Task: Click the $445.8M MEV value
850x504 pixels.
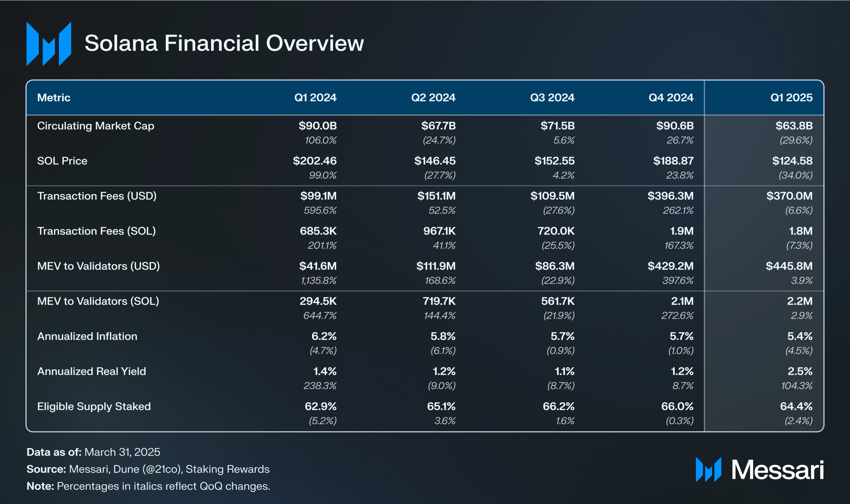Action: [x=789, y=266]
